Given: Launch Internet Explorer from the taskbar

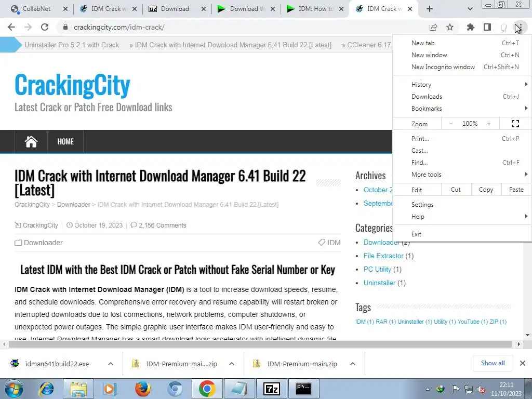Looking at the screenshot, I should click(46, 389).
